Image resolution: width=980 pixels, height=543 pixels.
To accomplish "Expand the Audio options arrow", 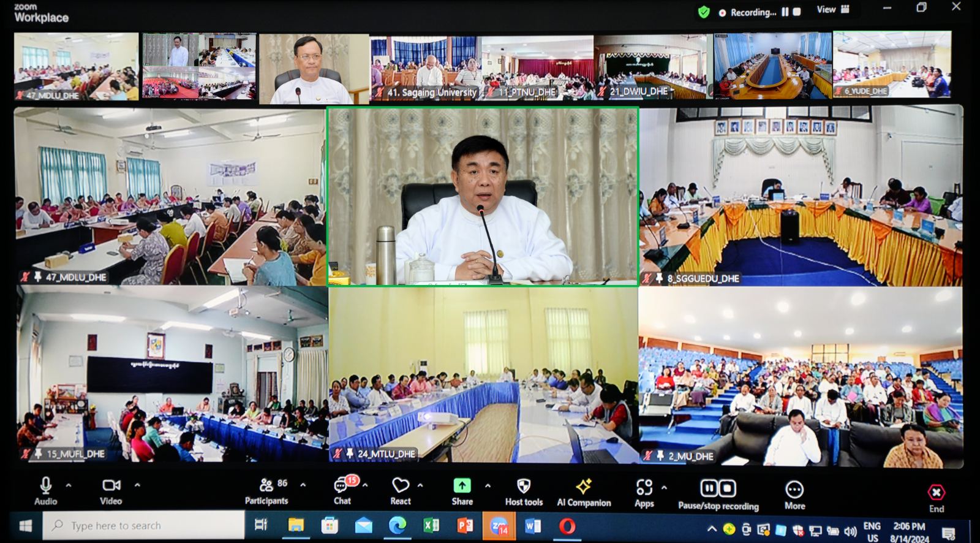I will [x=69, y=485].
